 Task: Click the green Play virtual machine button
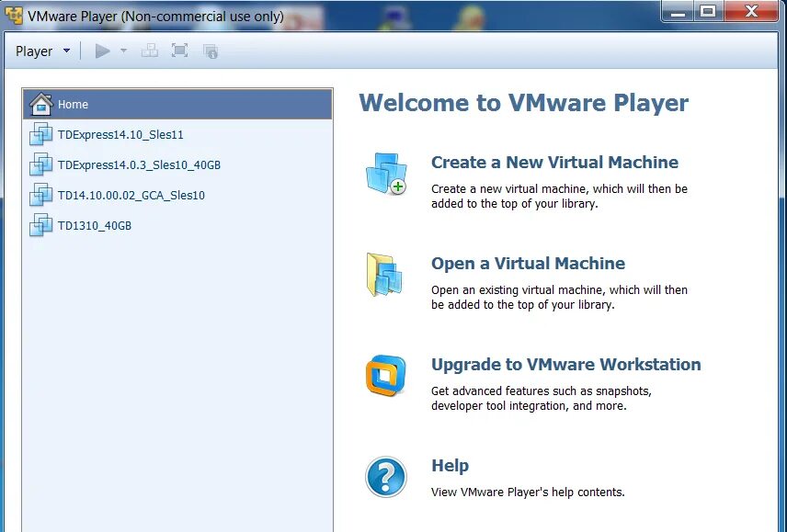(x=102, y=51)
